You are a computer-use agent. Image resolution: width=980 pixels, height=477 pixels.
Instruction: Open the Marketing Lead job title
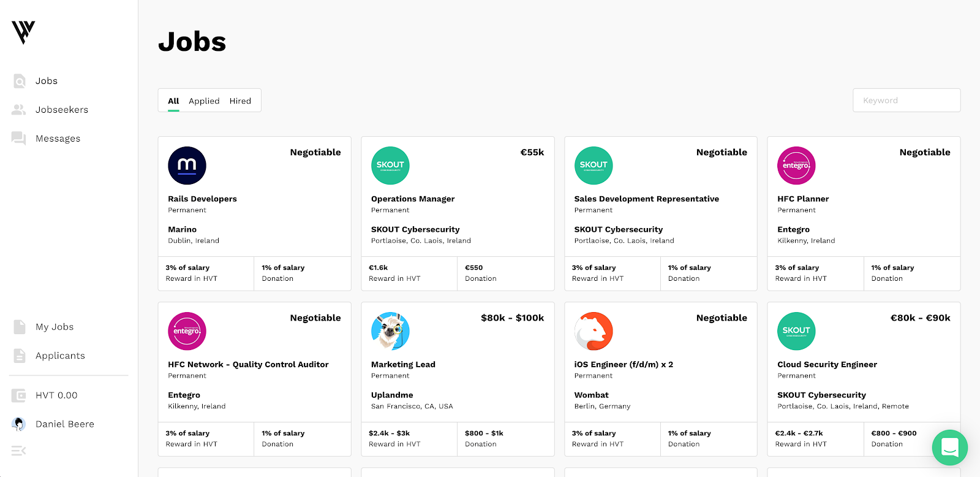point(403,364)
